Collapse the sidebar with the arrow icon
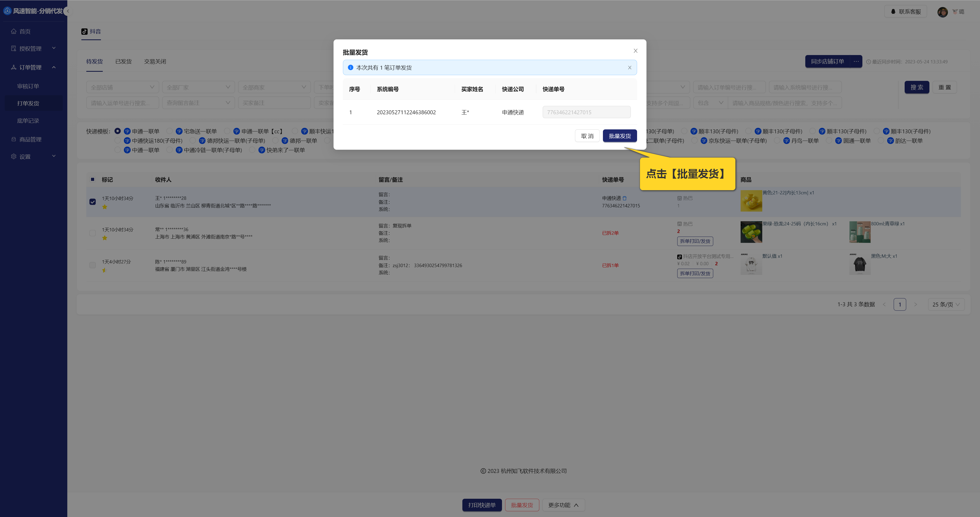This screenshot has width=980, height=517. (x=68, y=11)
